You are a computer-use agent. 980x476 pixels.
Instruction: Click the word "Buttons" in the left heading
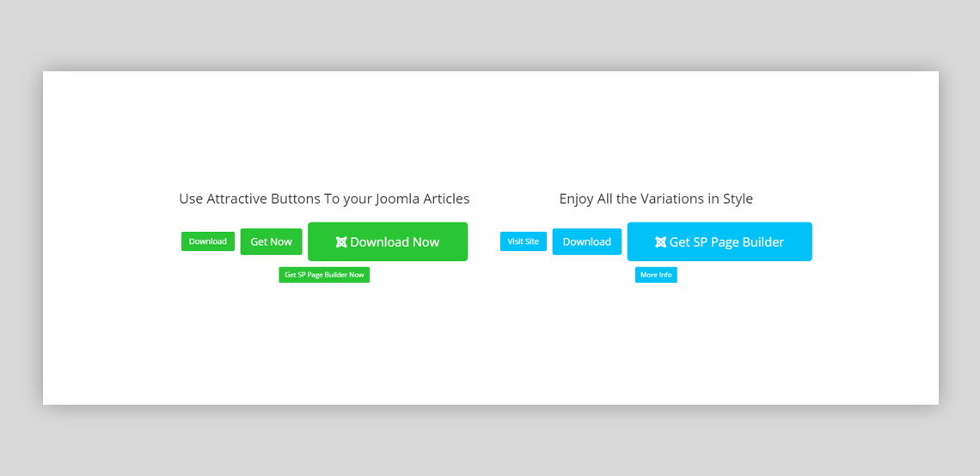295,199
